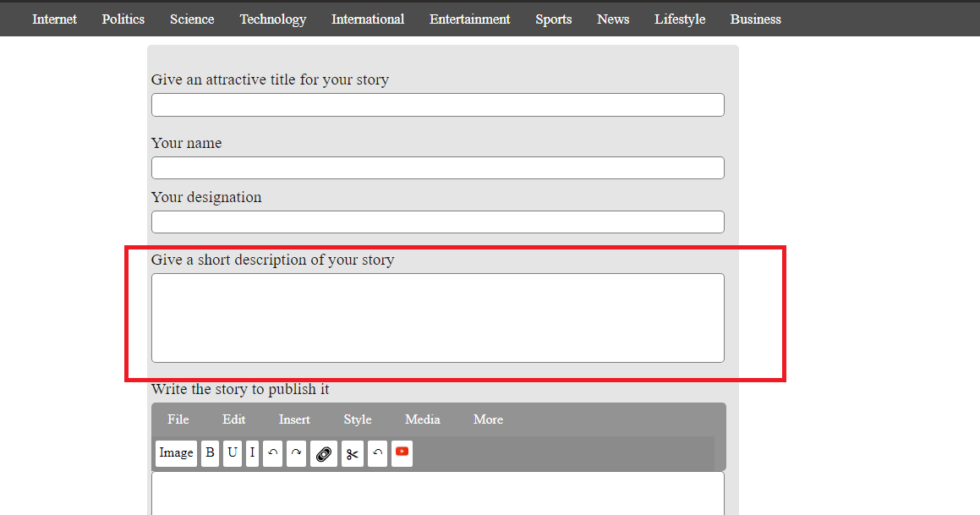Navigate to the Science section

click(192, 19)
